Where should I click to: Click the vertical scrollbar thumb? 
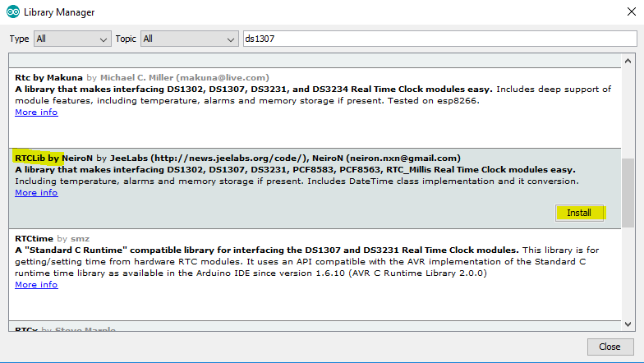click(628, 192)
